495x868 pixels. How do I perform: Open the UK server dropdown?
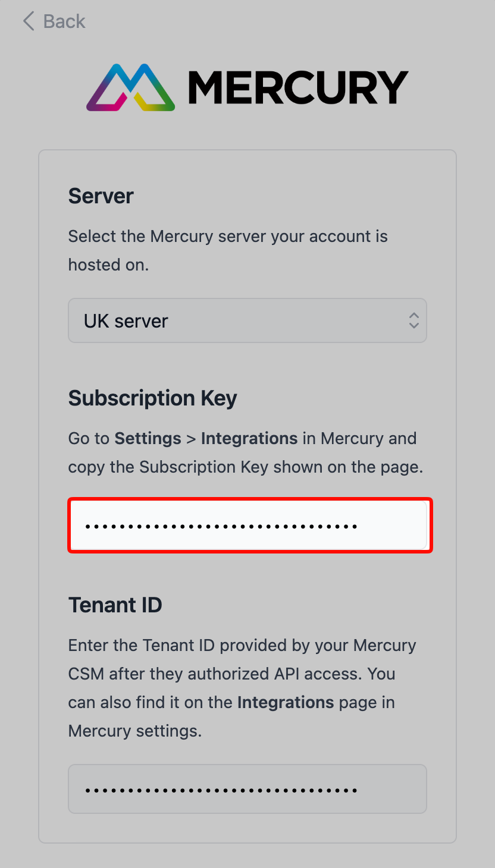247,320
